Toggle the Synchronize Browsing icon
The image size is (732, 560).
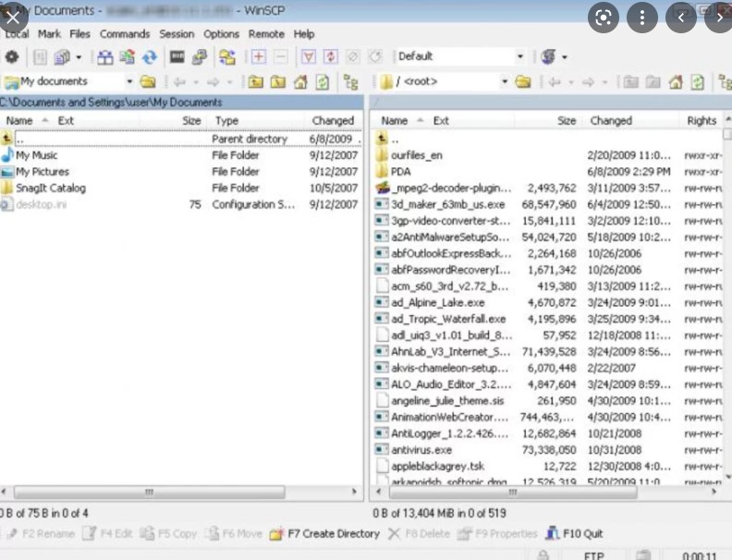(227, 57)
